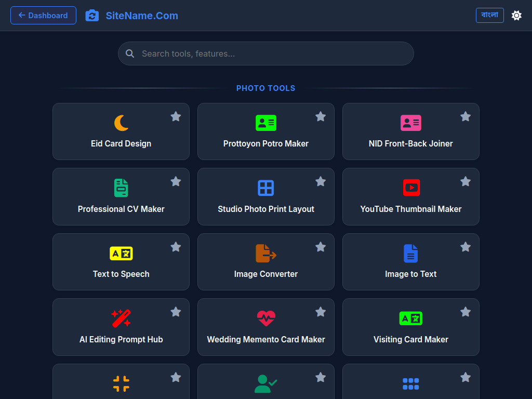Viewport: 532px width, 399px height.
Task: Click the NID Front-Back Joiner label
Action: point(411,143)
